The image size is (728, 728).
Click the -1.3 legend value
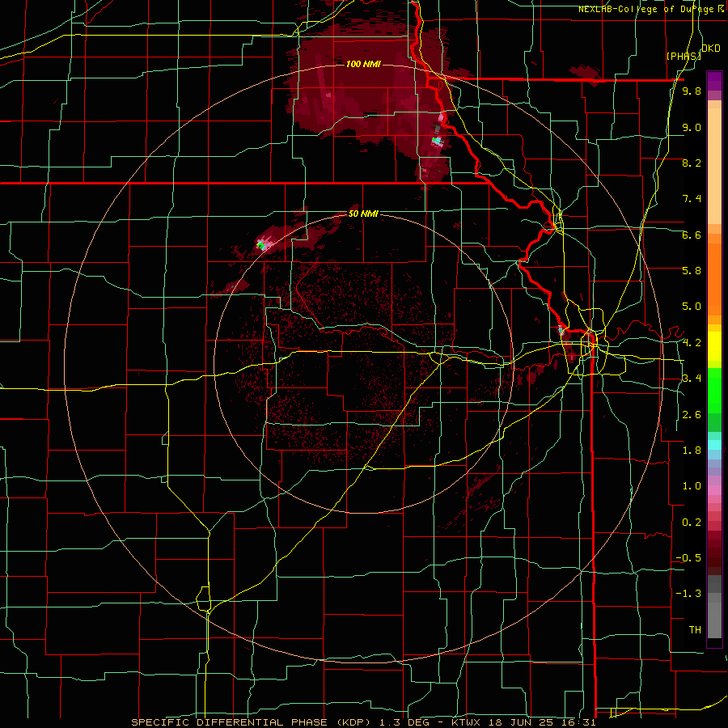click(688, 594)
